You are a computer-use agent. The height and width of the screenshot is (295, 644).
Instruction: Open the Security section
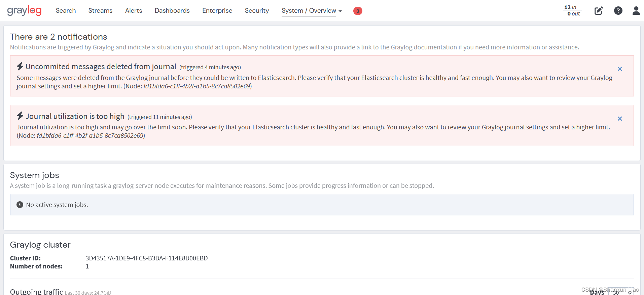tap(257, 11)
